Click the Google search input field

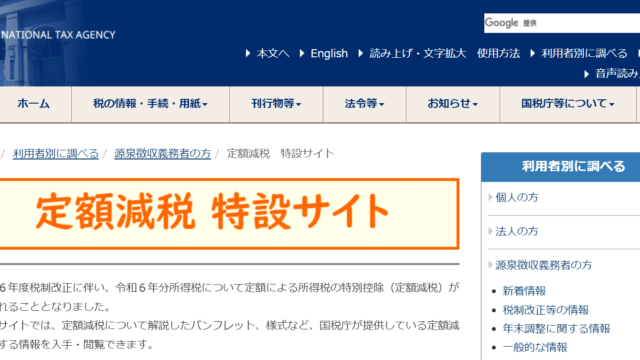point(562,23)
